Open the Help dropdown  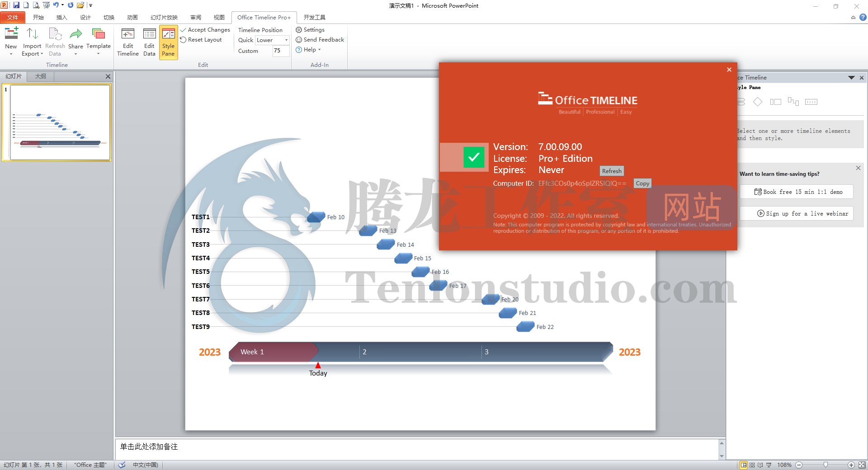point(308,50)
